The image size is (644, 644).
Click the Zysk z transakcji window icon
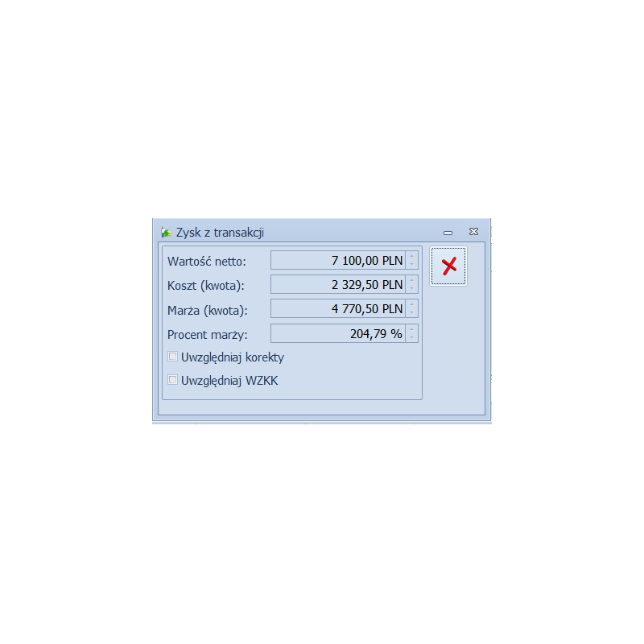[x=166, y=233]
